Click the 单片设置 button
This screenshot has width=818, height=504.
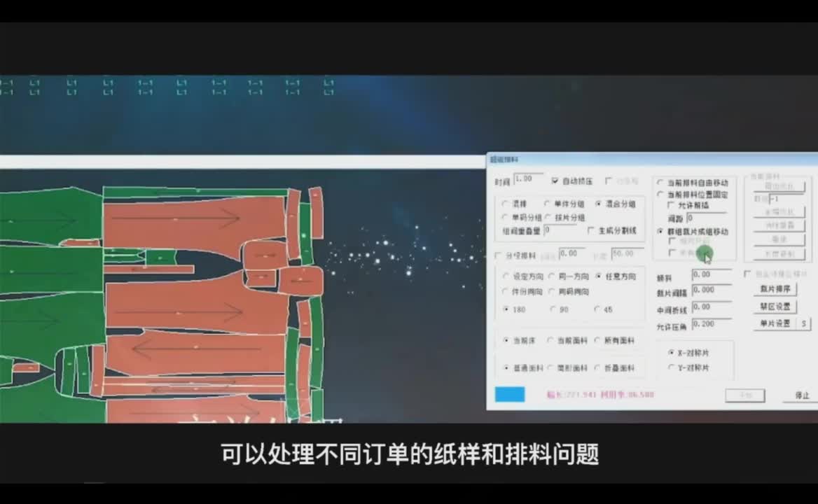point(775,324)
